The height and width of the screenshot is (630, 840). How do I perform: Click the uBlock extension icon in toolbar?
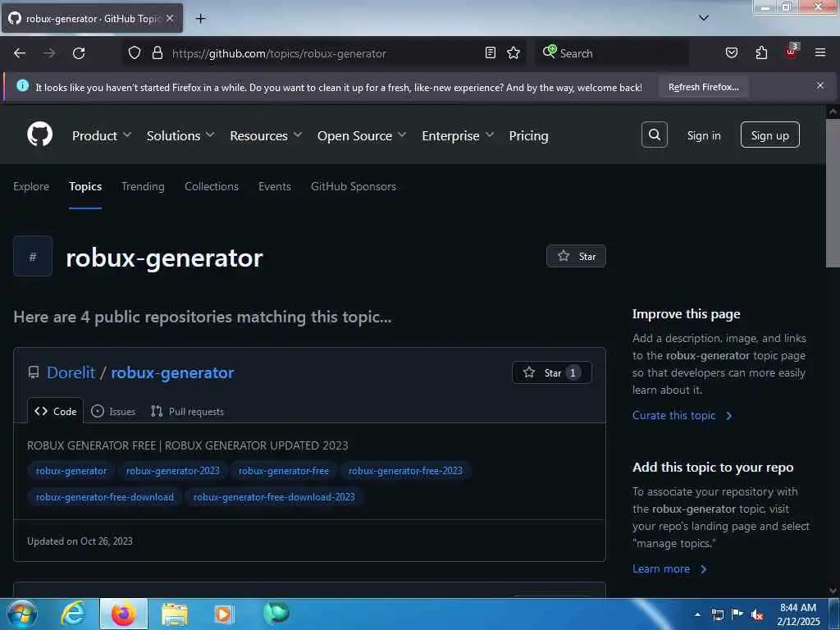point(792,52)
